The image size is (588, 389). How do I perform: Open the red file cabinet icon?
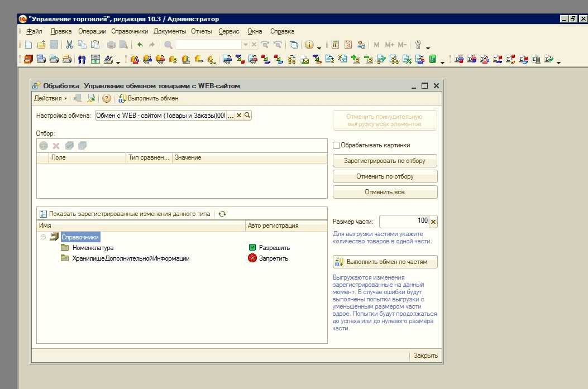[x=28, y=59]
